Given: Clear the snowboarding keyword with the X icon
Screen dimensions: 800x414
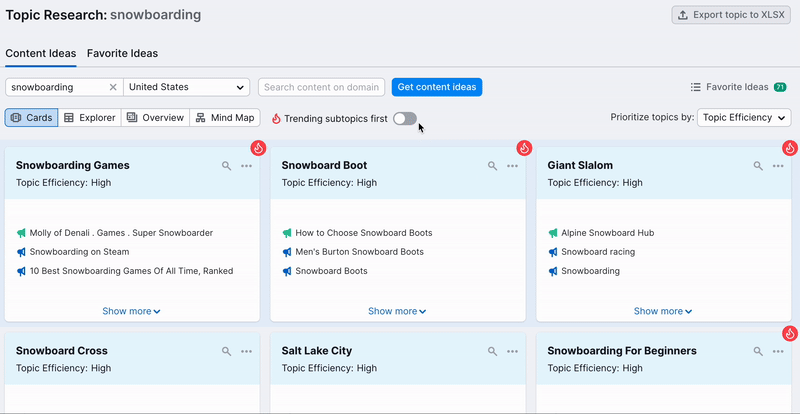Looking at the screenshot, I should [113, 87].
